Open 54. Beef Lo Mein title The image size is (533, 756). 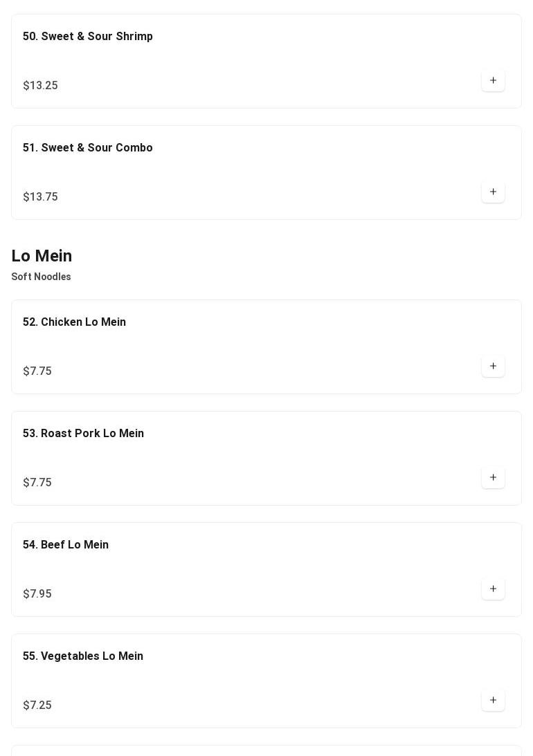[66, 545]
